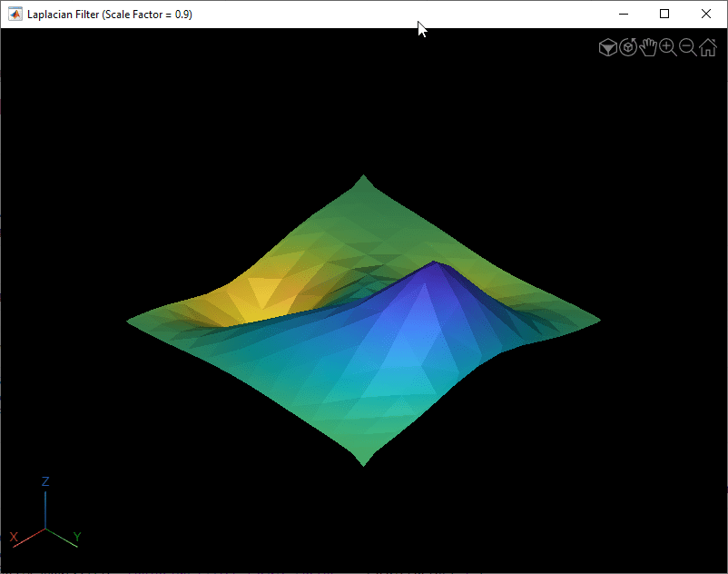Click the Z axis label on the orientation indicator

pos(45,481)
